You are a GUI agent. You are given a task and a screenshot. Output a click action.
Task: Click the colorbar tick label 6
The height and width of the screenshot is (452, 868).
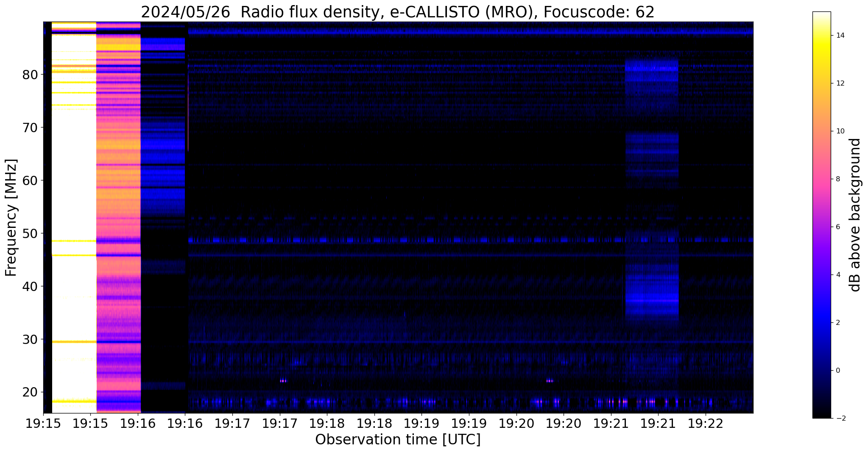coord(837,227)
